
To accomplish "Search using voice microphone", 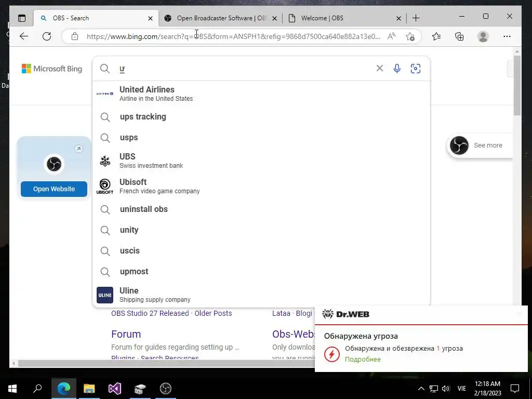I will tap(397, 69).
